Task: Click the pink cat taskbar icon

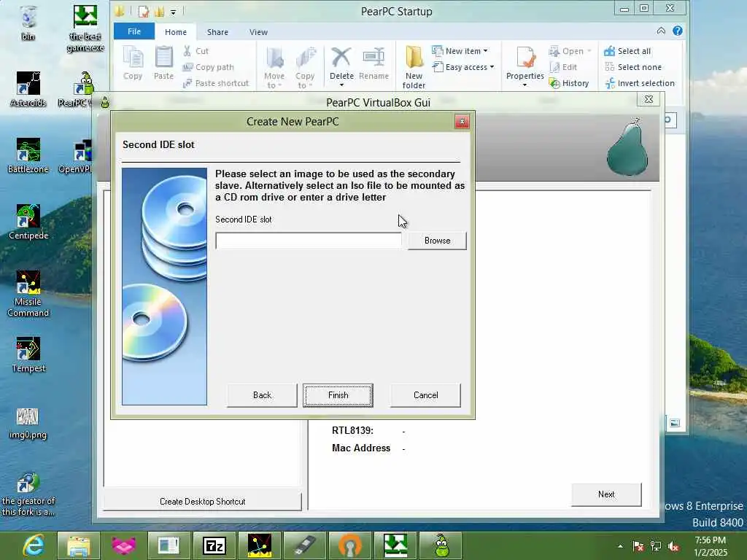Action: (x=124, y=545)
